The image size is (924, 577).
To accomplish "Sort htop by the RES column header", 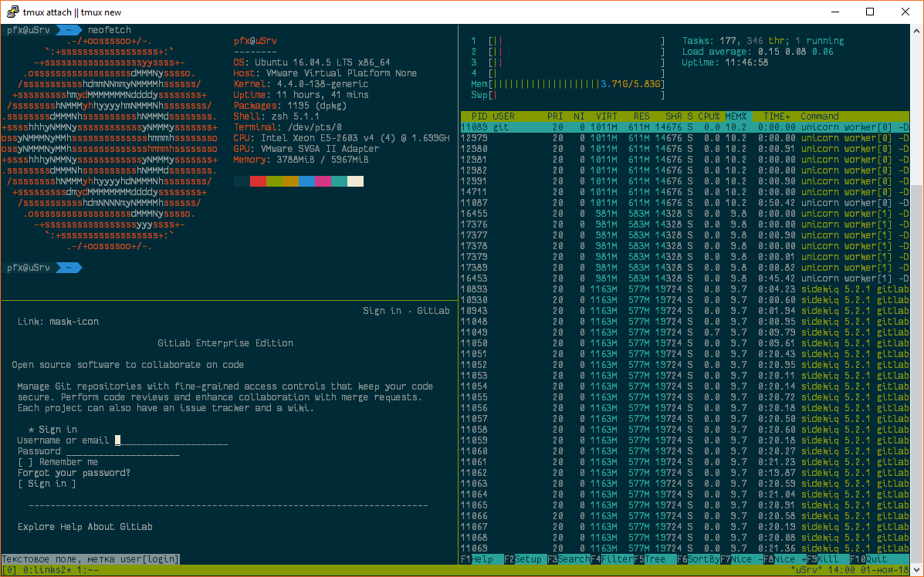I will (x=641, y=116).
